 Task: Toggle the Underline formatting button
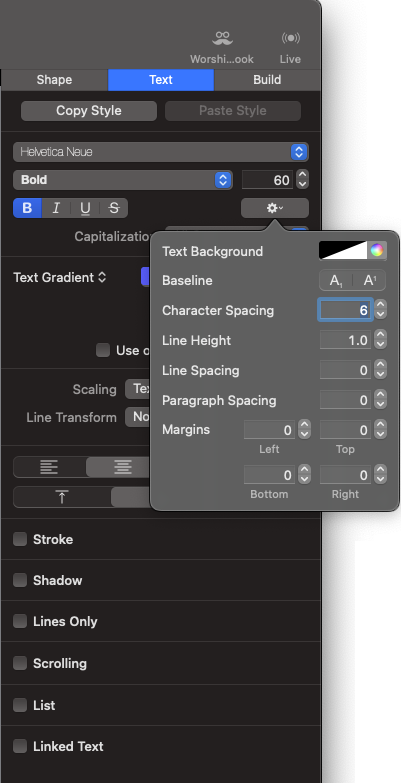coord(85,208)
